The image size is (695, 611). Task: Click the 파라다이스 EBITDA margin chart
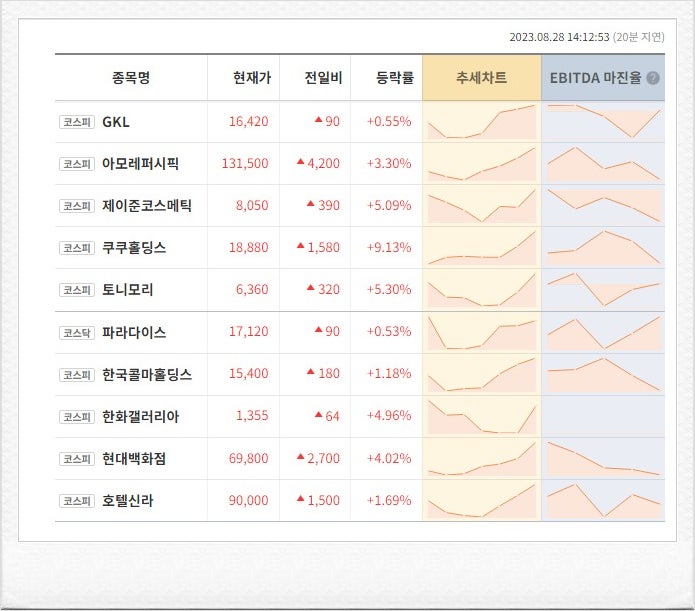pyautogui.click(x=604, y=332)
